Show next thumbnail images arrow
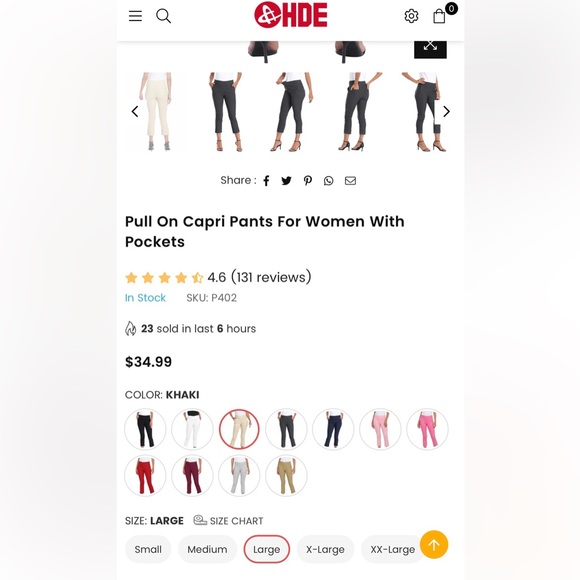The height and width of the screenshot is (580, 580). [446, 111]
